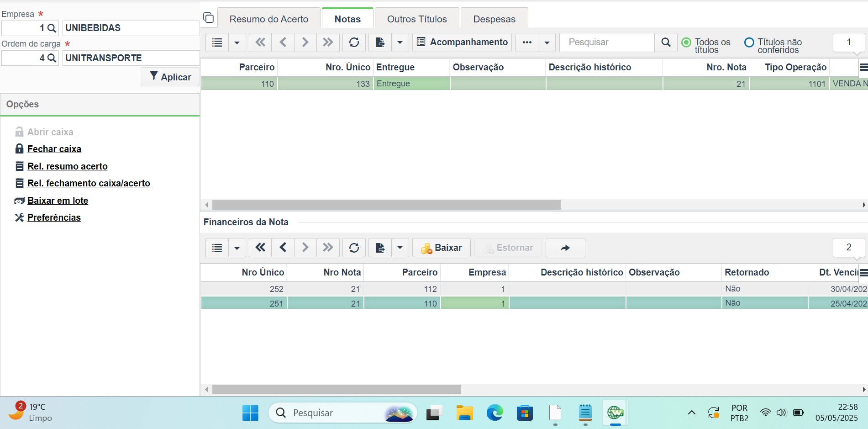Open File Explorer from the taskbar
868x429 pixels.
pos(464,413)
